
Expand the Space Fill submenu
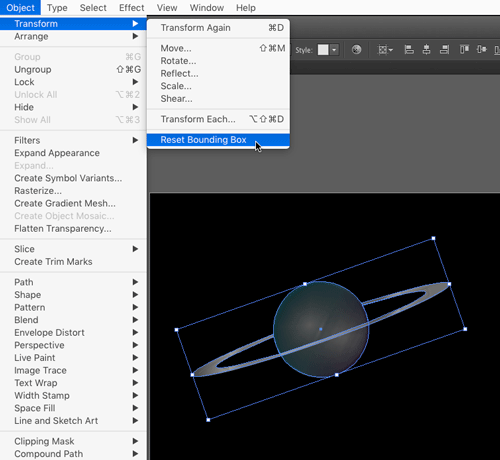73,408
